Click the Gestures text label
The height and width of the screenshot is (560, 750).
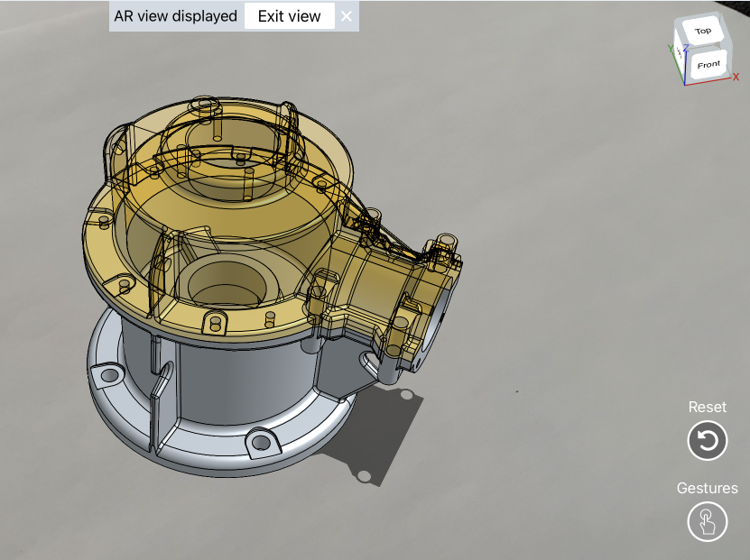pos(708,488)
